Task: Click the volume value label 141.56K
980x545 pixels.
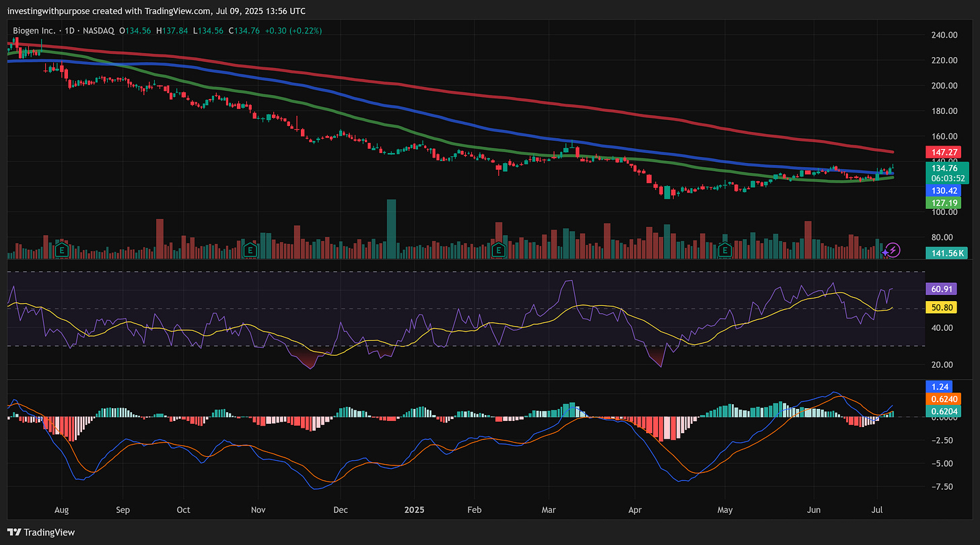Action: pos(946,253)
